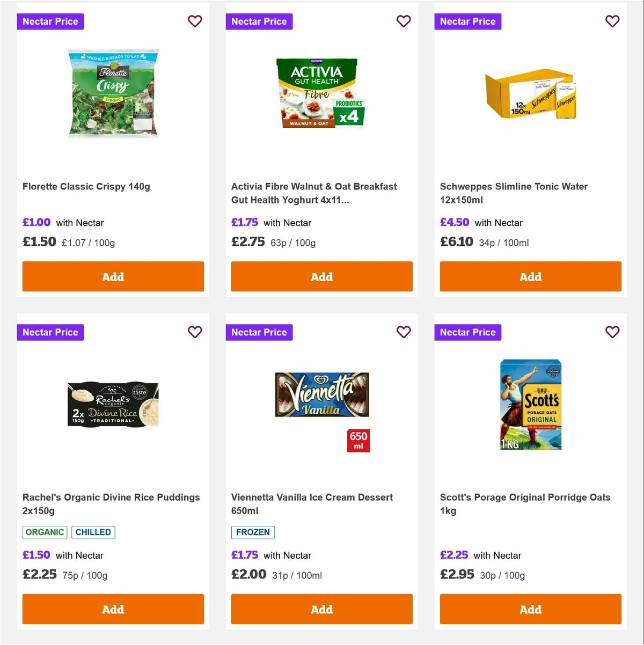Favourite the Viennetta Vanilla dessert
This screenshot has height=645, width=644.
click(x=404, y=332)
